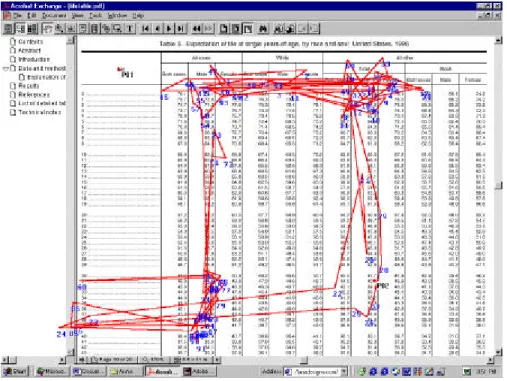Image resolution: width=507 pixels, height=381 pixels.
Task: Click the page size status box
Action: click(193, 360)
